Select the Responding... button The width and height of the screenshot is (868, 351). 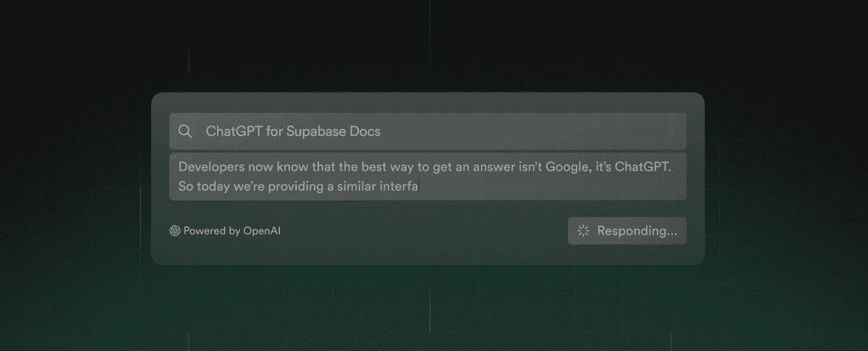(x=627, y=231)
